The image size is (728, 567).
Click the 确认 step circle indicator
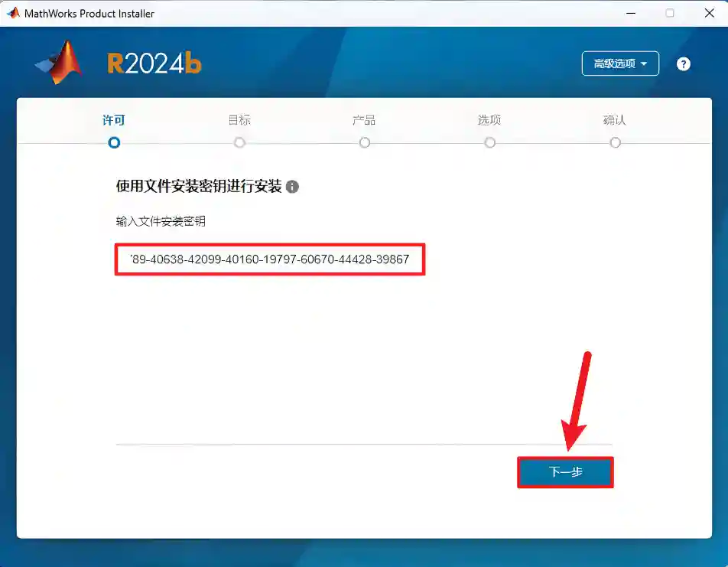point(616,142)
